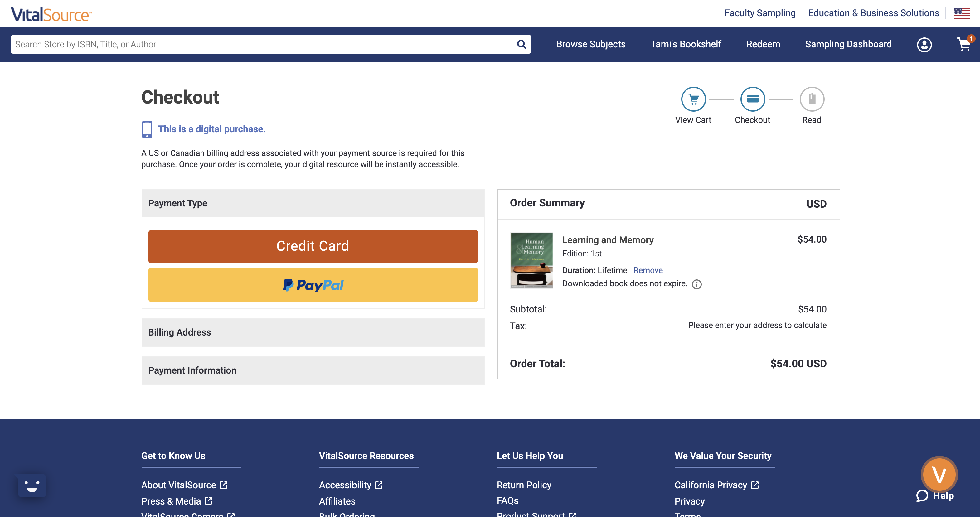Open Education & Business Solutions link
The image size is (980, 517).
[873, 13]
